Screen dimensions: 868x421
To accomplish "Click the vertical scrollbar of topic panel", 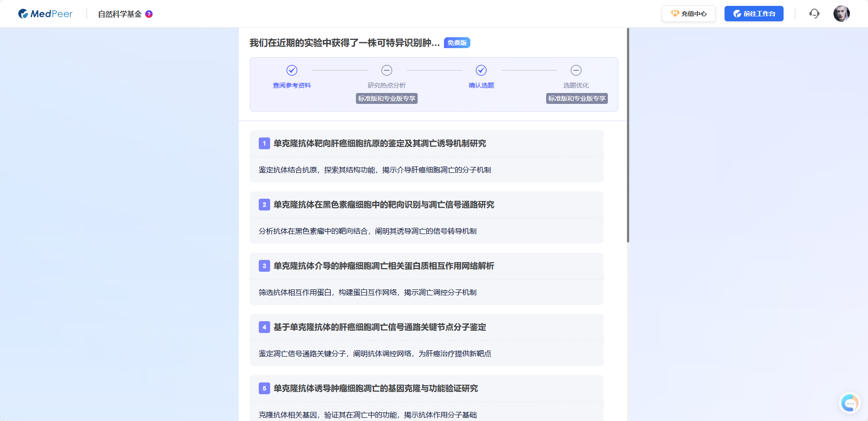I will tap(628, 135).
